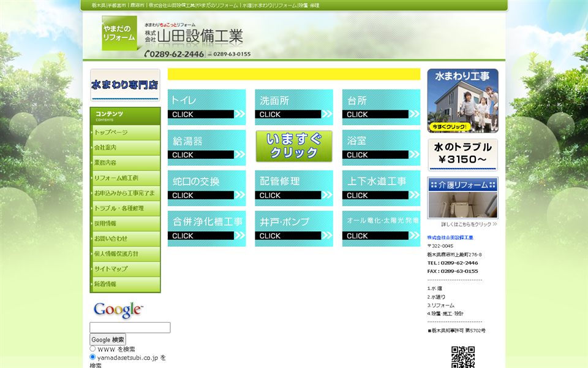
Task: Open 採用情報 in the sidebar menu
Action: point(126,223)
